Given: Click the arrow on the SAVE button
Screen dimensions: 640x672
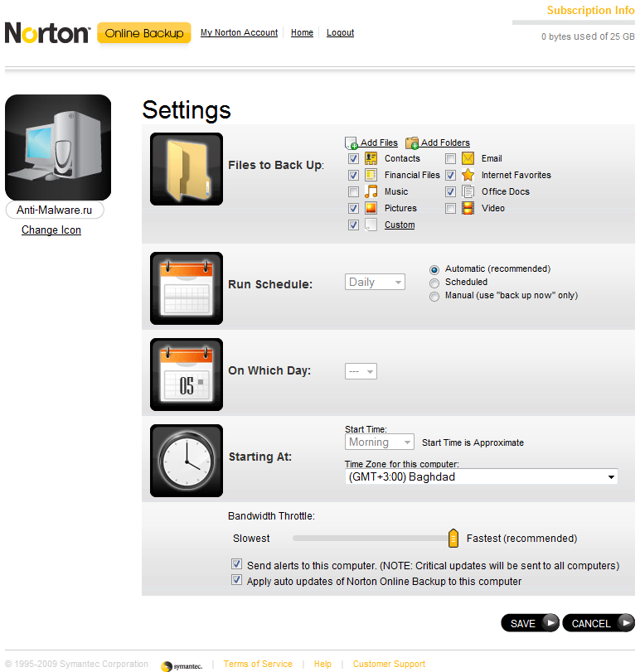Looking at the screenshot, I should 550,621.
